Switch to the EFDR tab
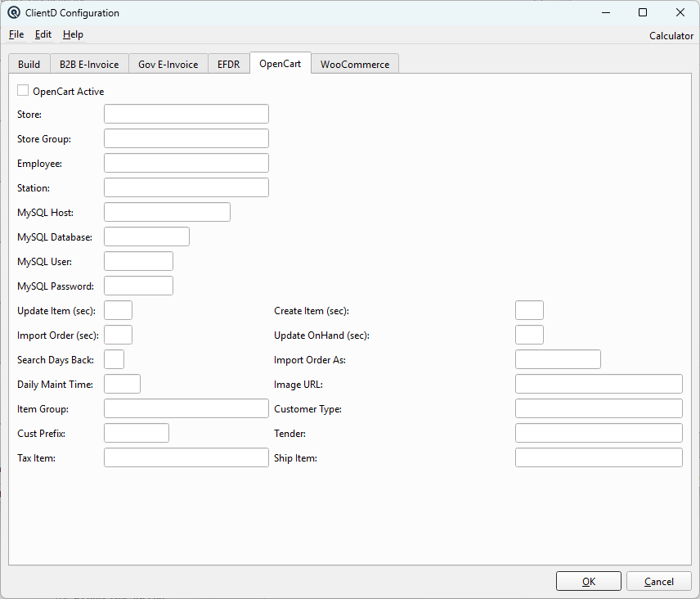 click(229, 65)
